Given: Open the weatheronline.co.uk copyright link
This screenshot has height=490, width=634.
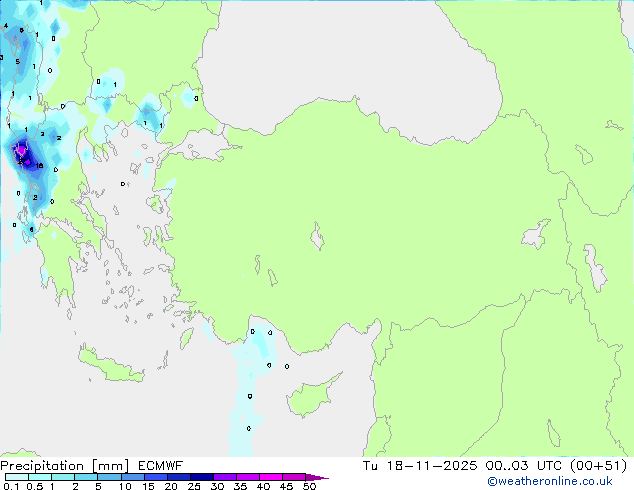Looking at the screenshot, I should 550,481.
